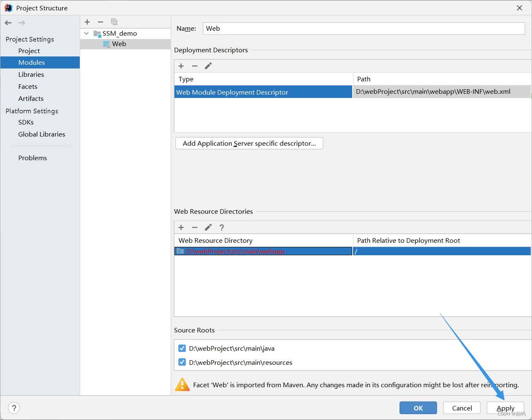Uncheck the src\main\resources source root
Screen dimensions: 532x420
coord(182,362)
